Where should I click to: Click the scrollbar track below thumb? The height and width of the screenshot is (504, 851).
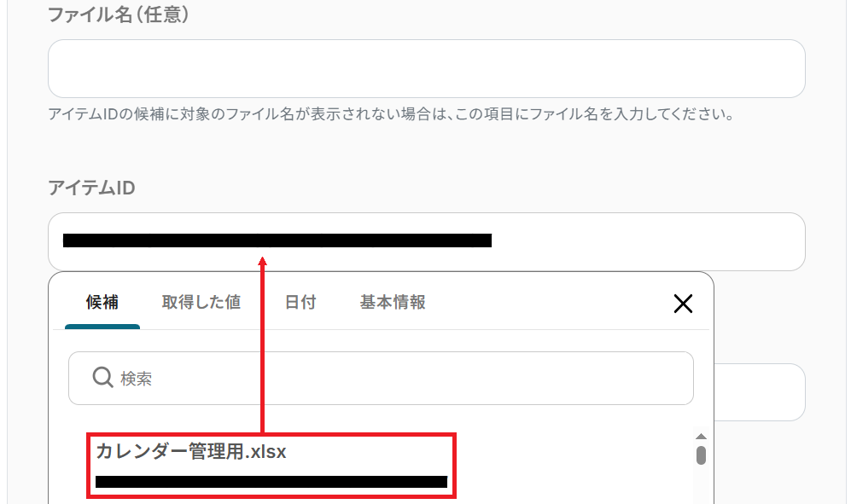[x=702, y=484]
